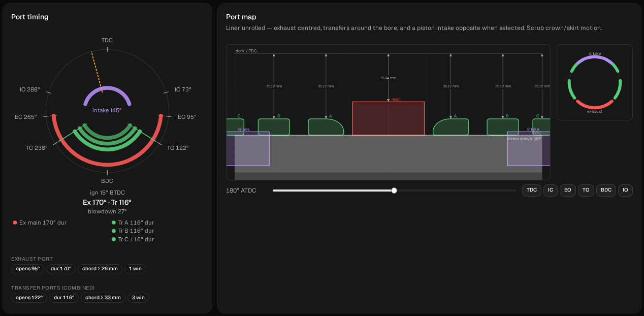
Task: Click the bore cross-section thumbnail
Action: point(595,82)
